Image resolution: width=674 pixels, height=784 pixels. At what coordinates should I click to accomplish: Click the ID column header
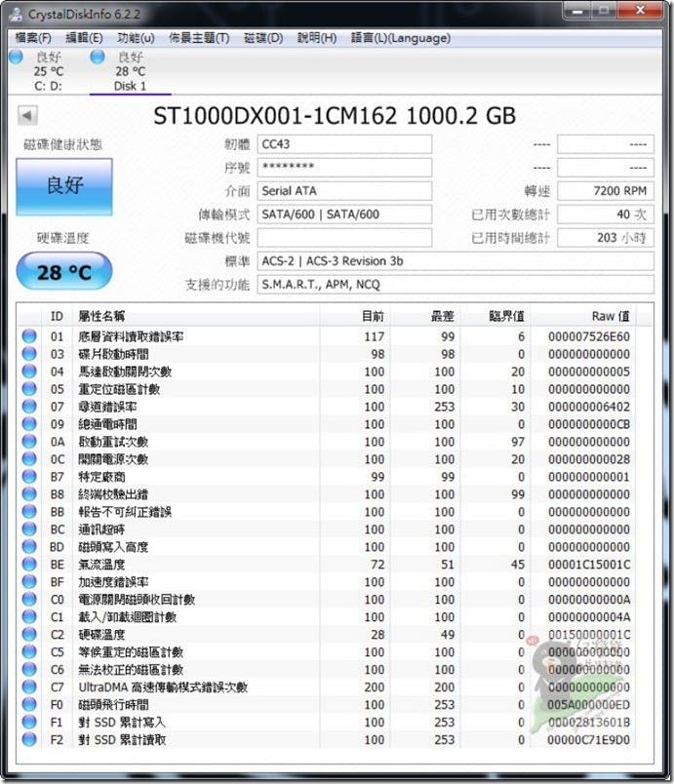tap(57, 316)
